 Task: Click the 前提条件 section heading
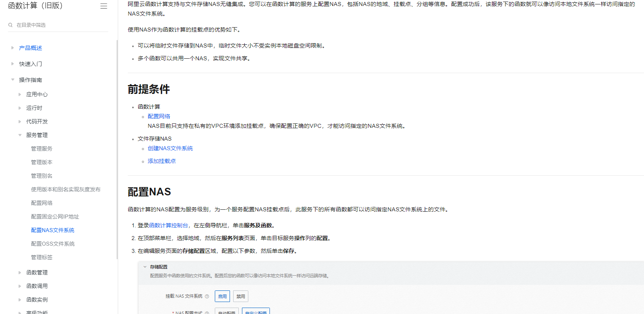[149, 89]
